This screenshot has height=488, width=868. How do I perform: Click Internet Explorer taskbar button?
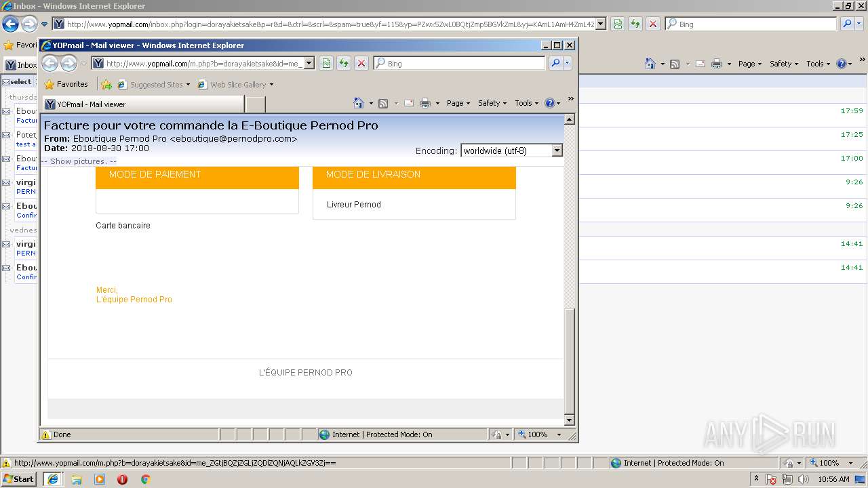pos(52,479)
